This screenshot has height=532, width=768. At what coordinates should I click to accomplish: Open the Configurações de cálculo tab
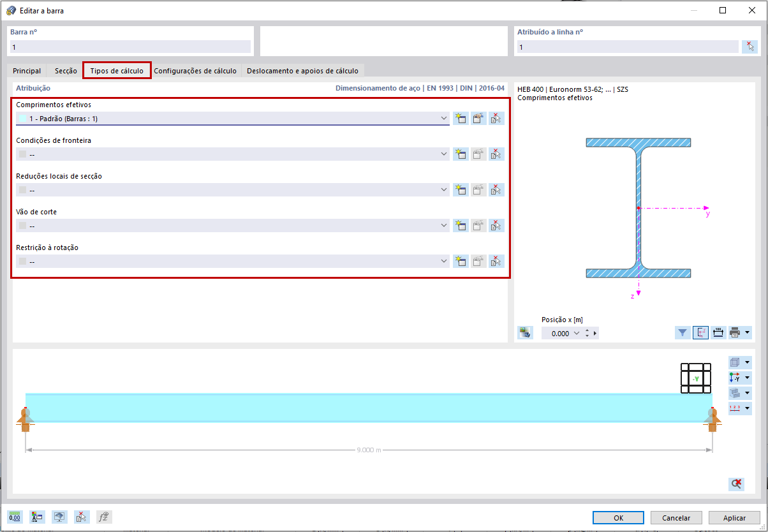pyautogui.click(x=195, y=71)
